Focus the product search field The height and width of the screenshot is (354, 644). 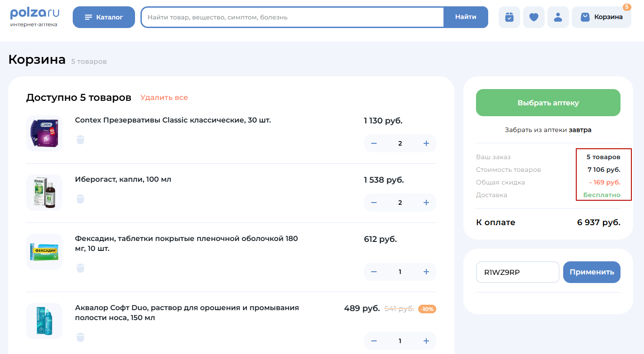coord(292,17)
